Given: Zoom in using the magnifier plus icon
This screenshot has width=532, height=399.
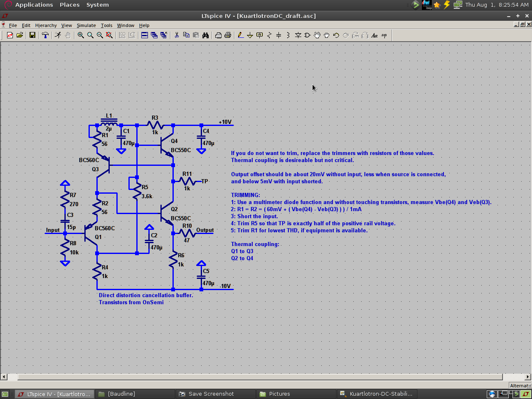Looking at the screenshot, I should 81,35.
